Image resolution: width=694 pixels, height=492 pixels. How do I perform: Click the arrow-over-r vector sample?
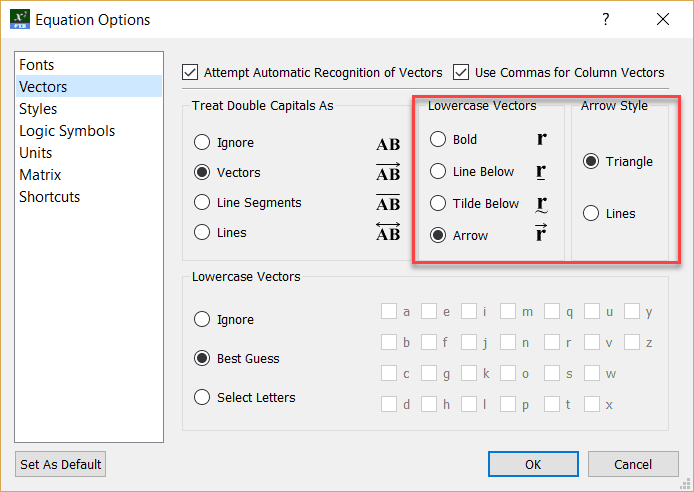(x=542, y=234)
